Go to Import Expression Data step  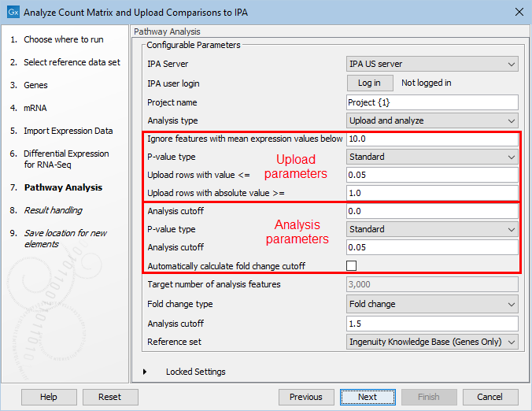(x=68, y=131)
